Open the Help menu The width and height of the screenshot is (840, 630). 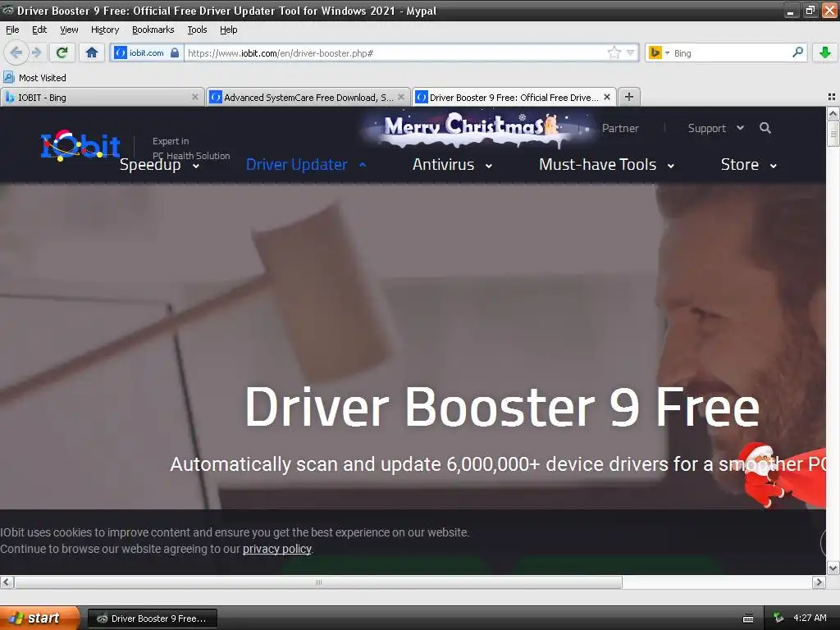pos(229,30)
